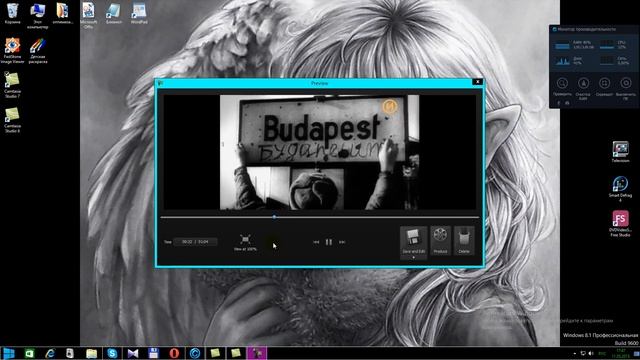Open the This PC desktop icon
Image resolution: width=640 pixels, height=360 pixels.
[38, 16]
